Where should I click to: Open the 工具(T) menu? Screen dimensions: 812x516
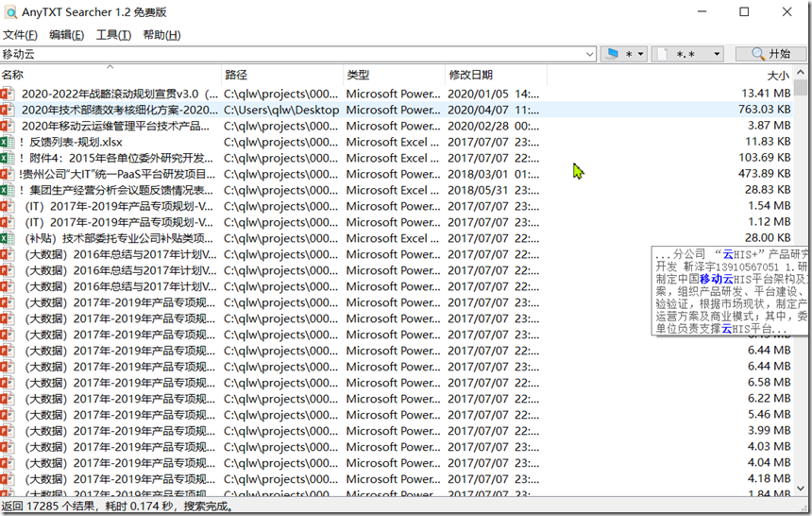pos(113,35)
